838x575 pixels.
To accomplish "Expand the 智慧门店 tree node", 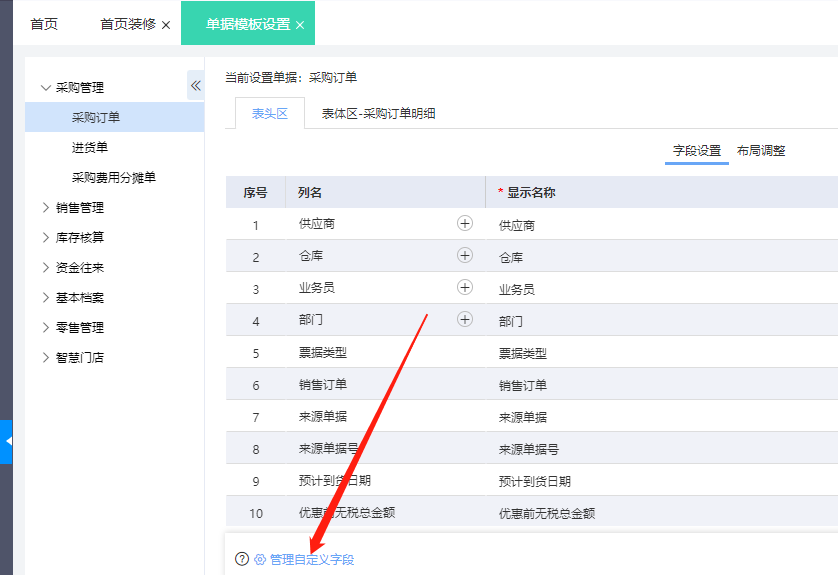I will (46, 358).
